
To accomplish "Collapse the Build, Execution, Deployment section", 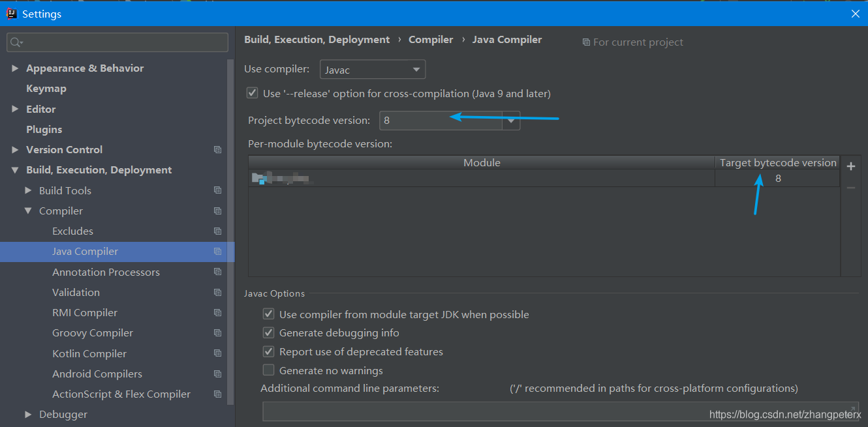I will (x=15, y=170).
